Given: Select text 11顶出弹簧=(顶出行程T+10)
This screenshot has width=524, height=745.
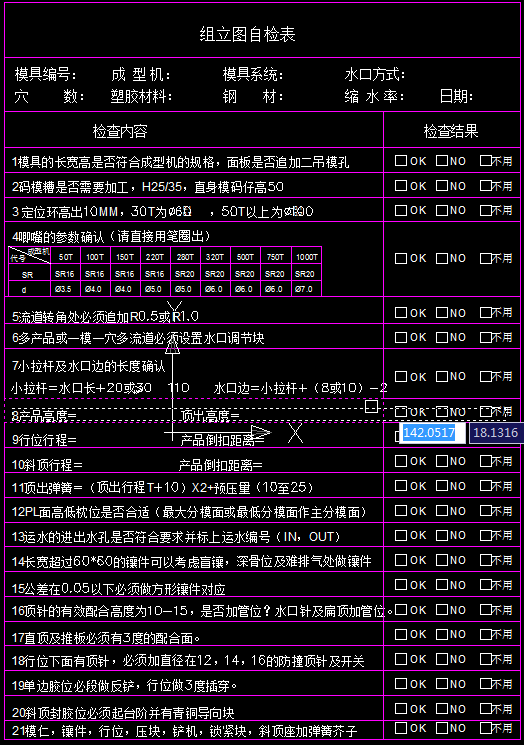Looking at the screenshot, I should (x=98, y=487).
